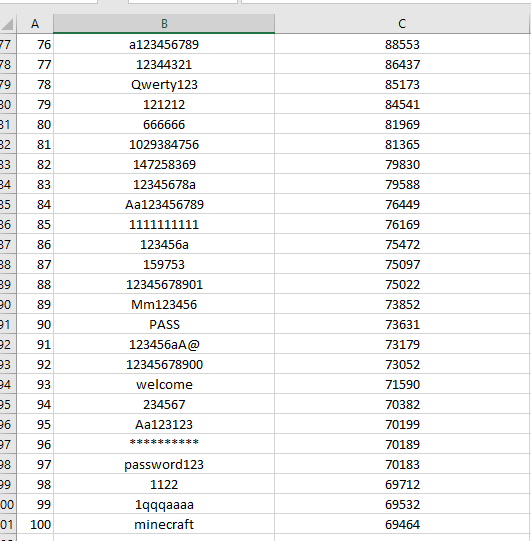The width and height of the screenshot is (531, 541).
Task: Select count cell 70183
Action: pos(402,464)
